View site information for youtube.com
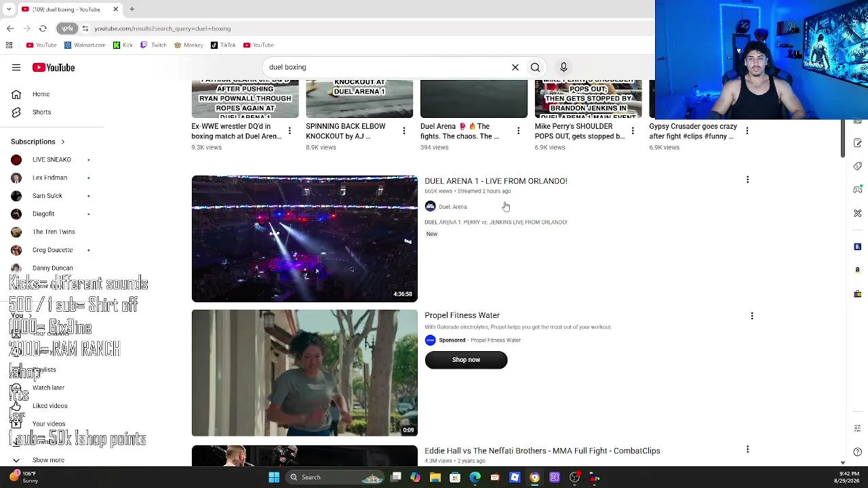 point(85,28)
